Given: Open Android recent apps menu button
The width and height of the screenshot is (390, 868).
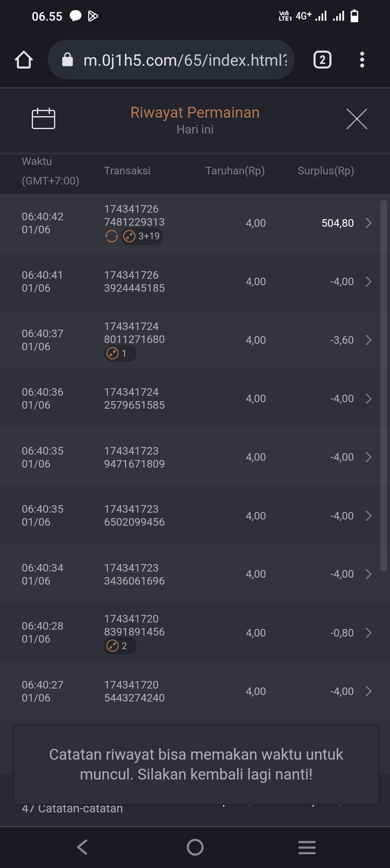Looking at the screenshot, I should tap(307, 847).
